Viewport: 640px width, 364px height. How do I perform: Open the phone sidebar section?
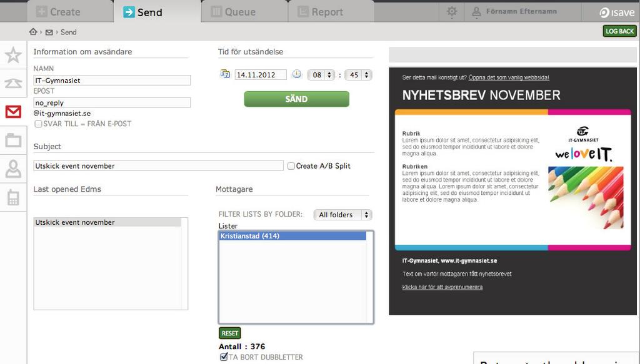(13, 83)
